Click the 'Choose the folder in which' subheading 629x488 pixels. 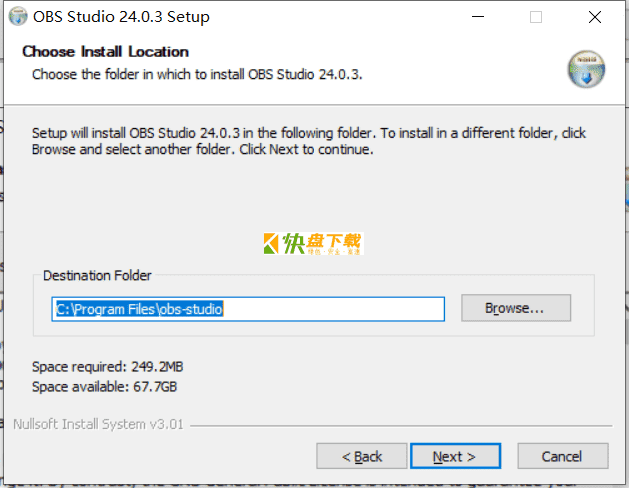[x=197, y=75]
